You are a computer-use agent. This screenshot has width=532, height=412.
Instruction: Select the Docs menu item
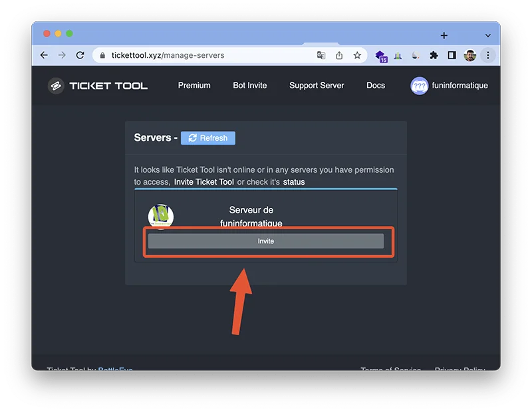click(376, 86)
